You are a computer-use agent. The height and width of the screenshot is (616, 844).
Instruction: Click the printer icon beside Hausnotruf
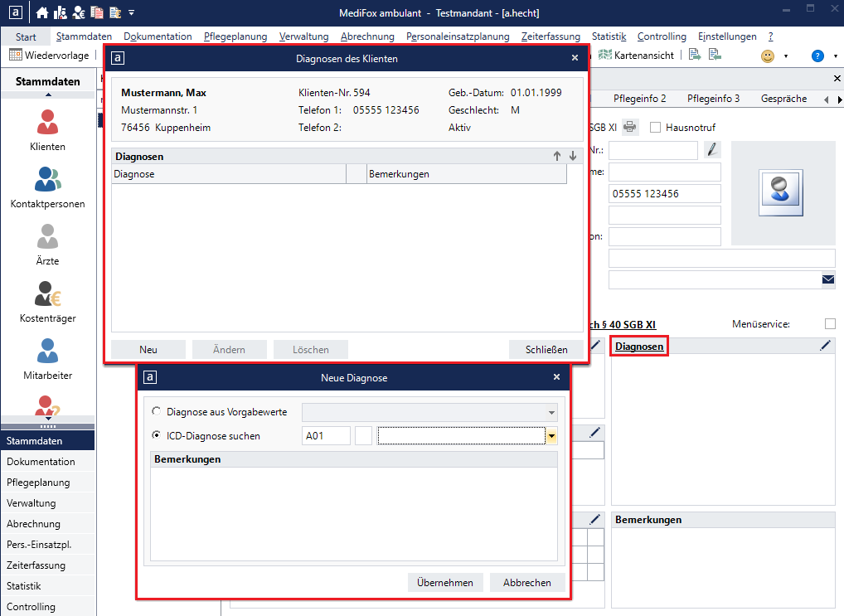pos(631,127)
